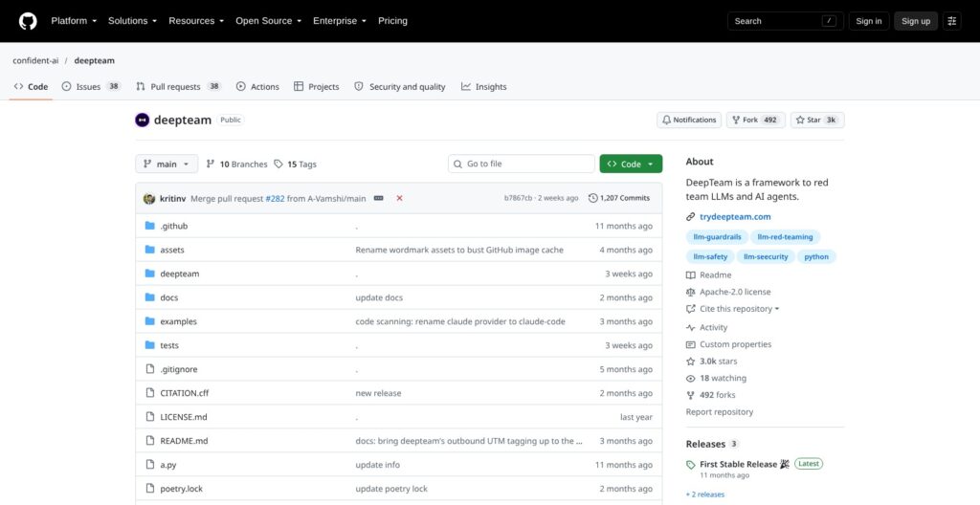Open the 15 Tags link
The width and height of the screenshot is (980, 505).
pyautogui.click(x=296, y=165)
